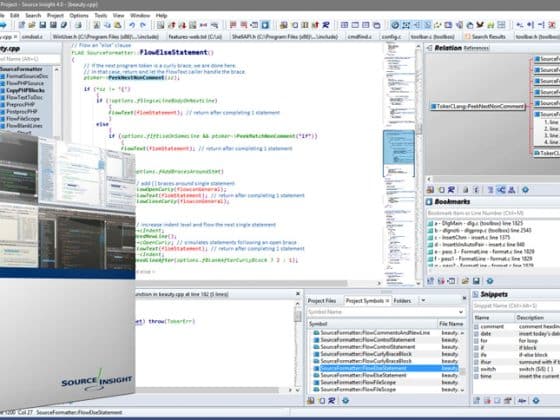Close the context window showing beauty.cpp line 192
The width and height of the screenshot is (560, 420).
pyautogui.click(x=298, y=294)
